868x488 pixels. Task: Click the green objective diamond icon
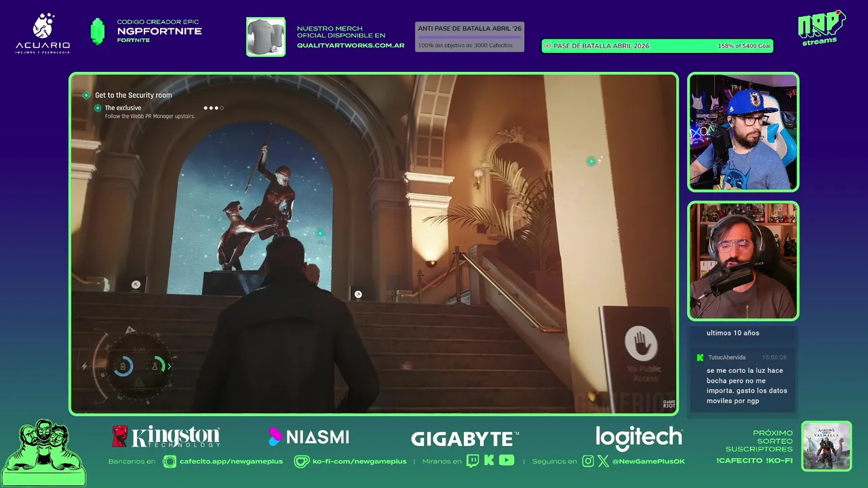coord(86,96)
